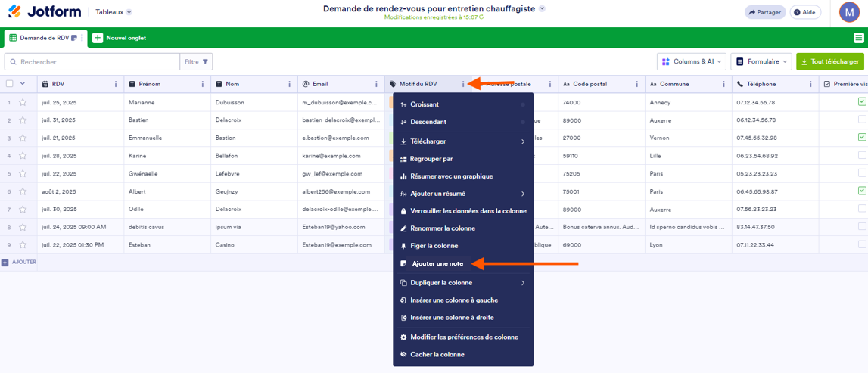Star the row for Albert Geujnzy
Viewport: 868px width, 379px height.
tap(23, 191)
